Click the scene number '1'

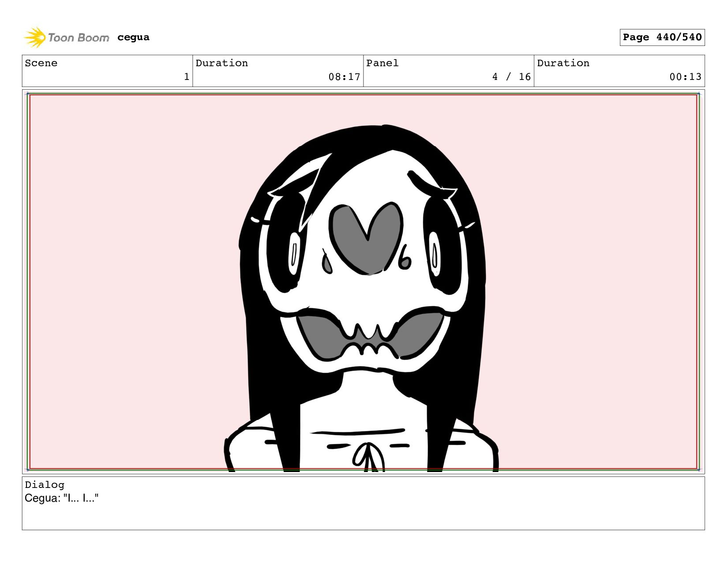tap(187, 77)
